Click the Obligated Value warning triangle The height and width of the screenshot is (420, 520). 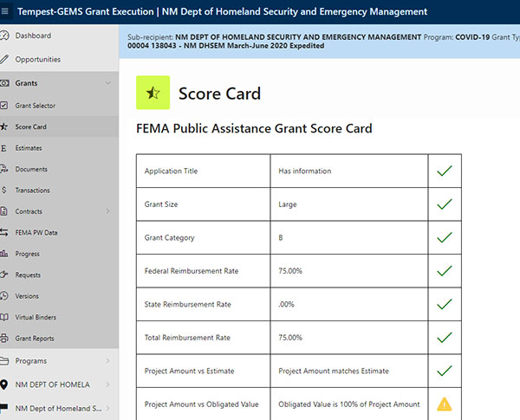click(445, 404)
